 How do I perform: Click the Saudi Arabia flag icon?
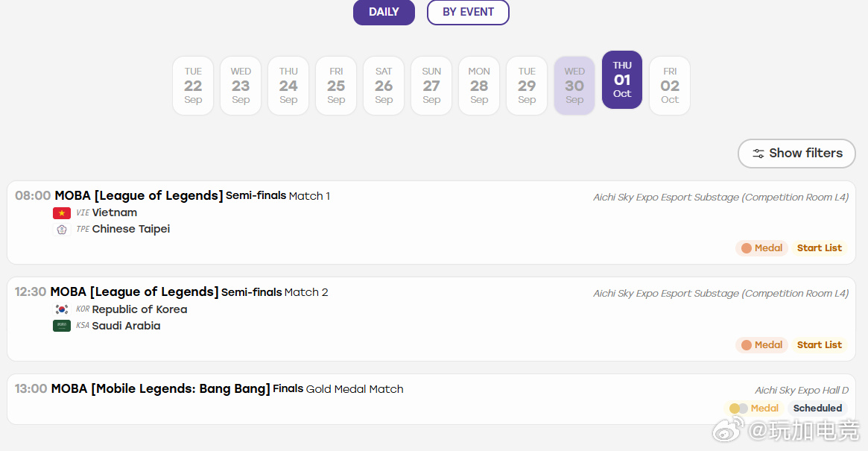tap(61, 326)
